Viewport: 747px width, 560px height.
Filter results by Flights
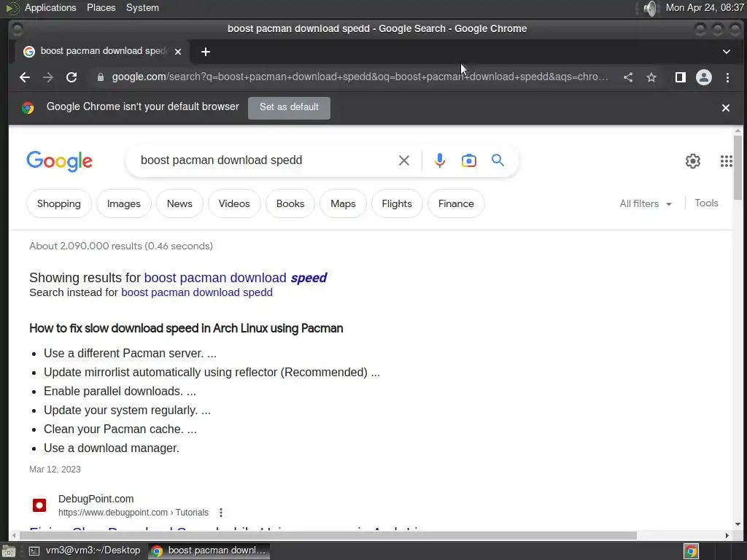[x=397, y=204]
